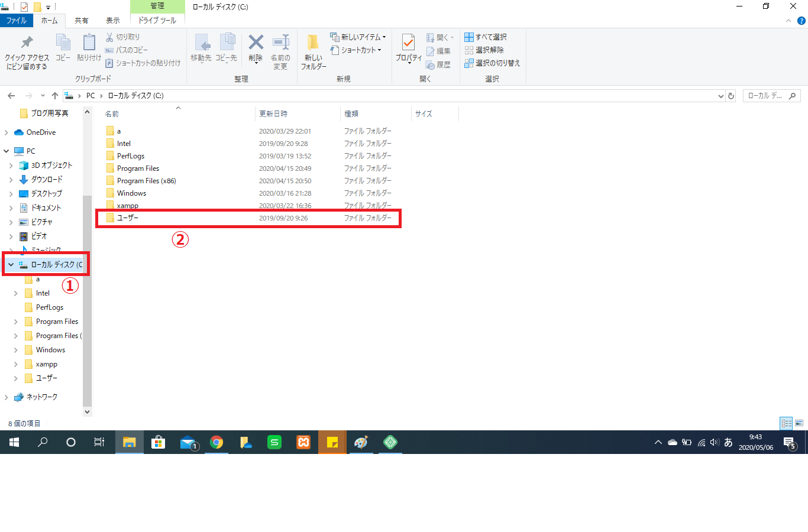Pin to Quick Access (クイック アクセスにピン留めする)
This screenshot has width=808, height=532.
(27, 53)
